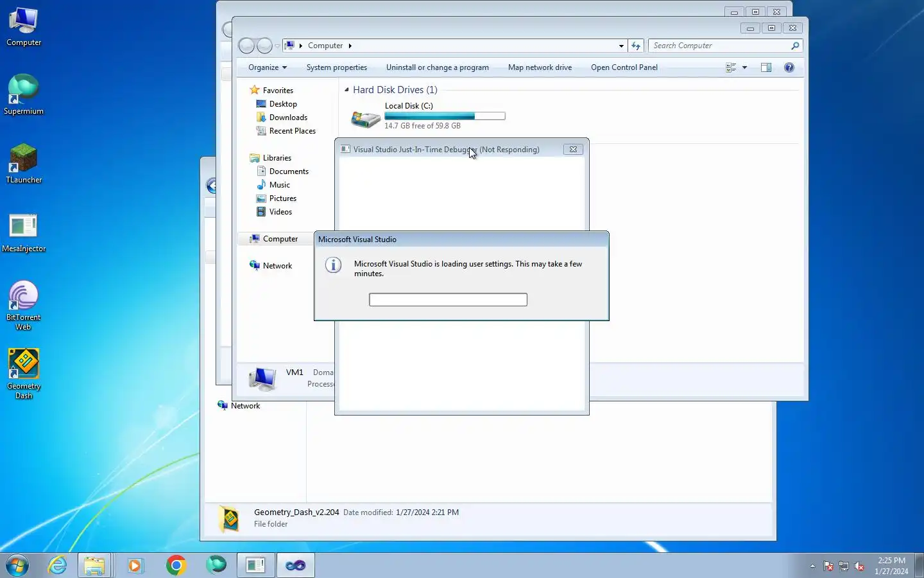Click System properties in toolbar
This screenshot has width=924, height=578.
click(x=337, y=67)
